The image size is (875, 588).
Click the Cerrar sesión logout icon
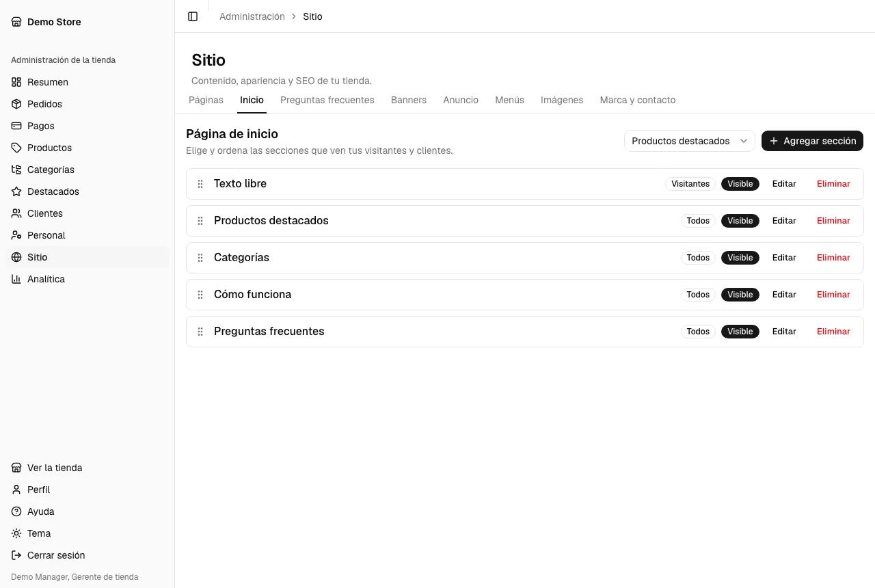16,555
